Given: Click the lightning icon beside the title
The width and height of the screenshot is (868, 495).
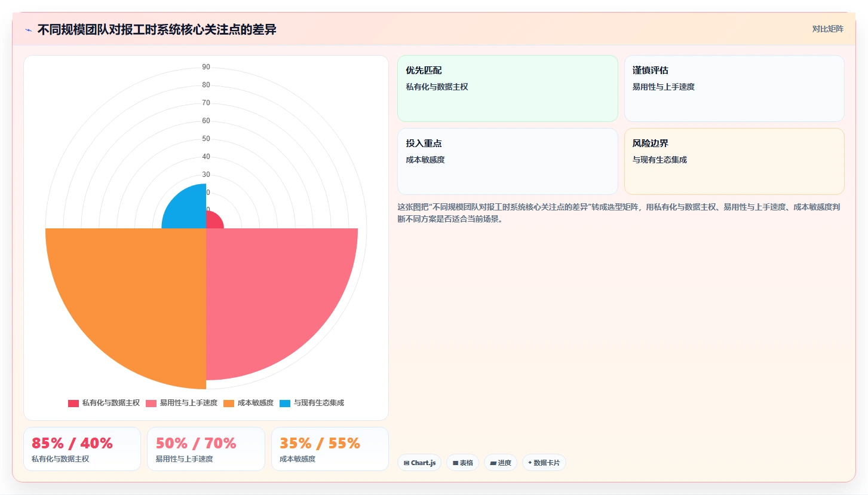Looking at the screenshot, I should tap(28, 29).
